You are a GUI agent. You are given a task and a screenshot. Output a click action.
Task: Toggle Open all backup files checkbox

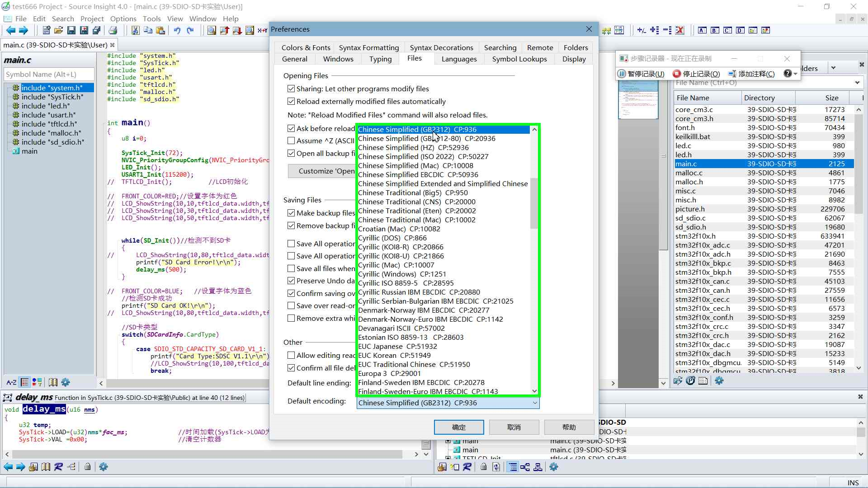pyautogui.click(x=291, y=153)
